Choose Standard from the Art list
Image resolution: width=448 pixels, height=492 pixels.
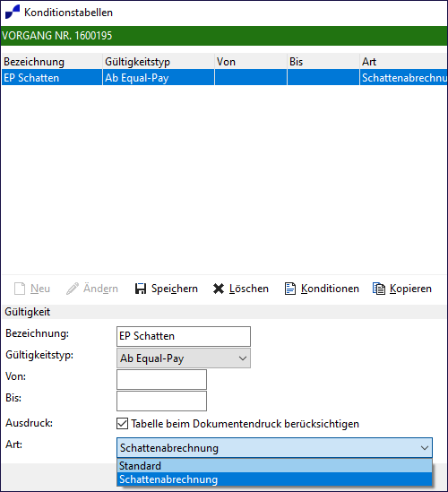[274, 466]
